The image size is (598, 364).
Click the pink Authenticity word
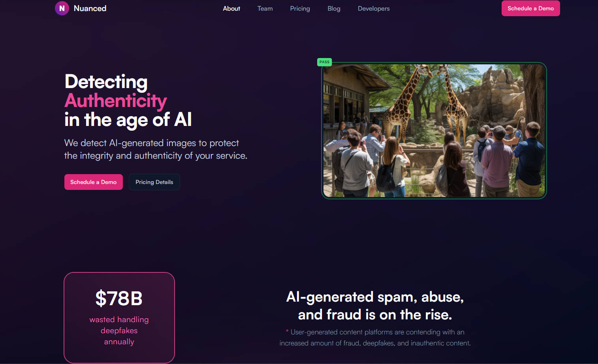tap(116, 101)
